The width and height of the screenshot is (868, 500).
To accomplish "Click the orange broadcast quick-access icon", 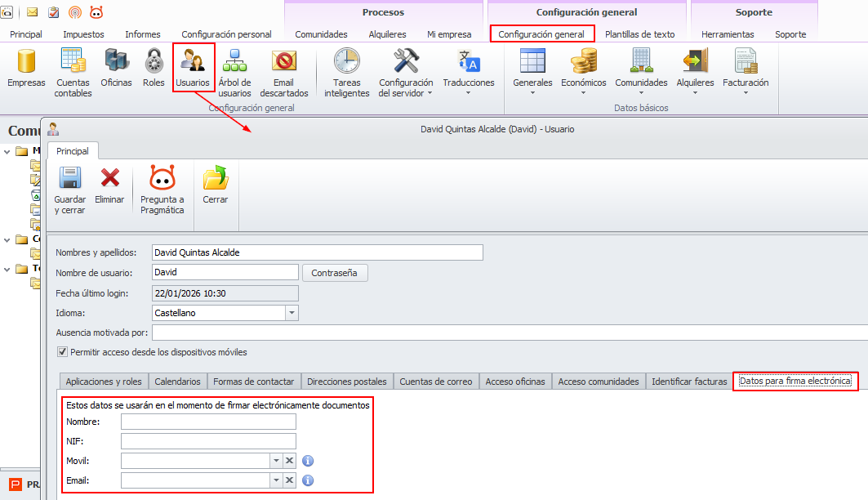I will tap(75, 12).
